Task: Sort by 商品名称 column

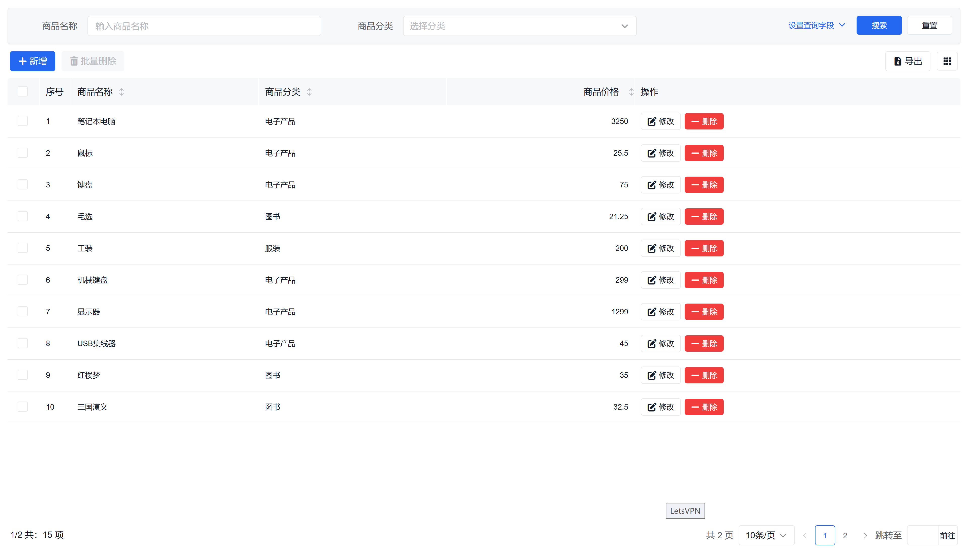Action: (x=122, y=92)
